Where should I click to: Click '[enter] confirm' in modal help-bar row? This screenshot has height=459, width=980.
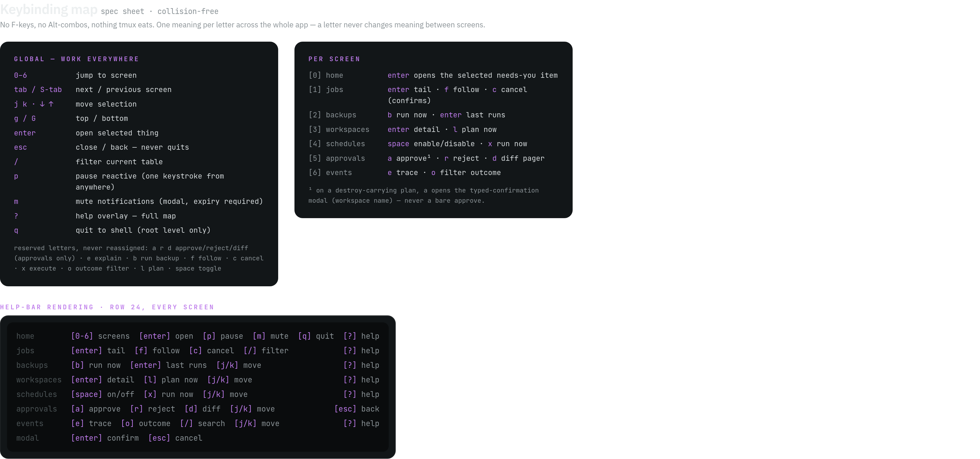[105, 438]
